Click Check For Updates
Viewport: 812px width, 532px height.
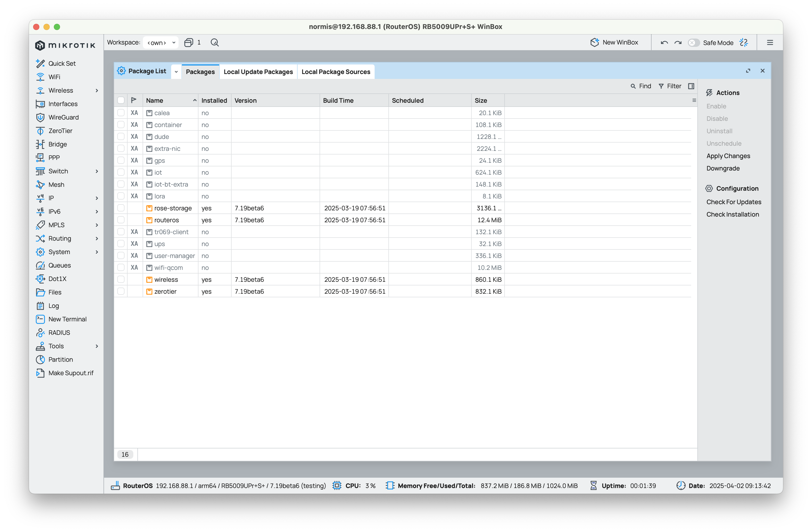(x=734, y=202)
